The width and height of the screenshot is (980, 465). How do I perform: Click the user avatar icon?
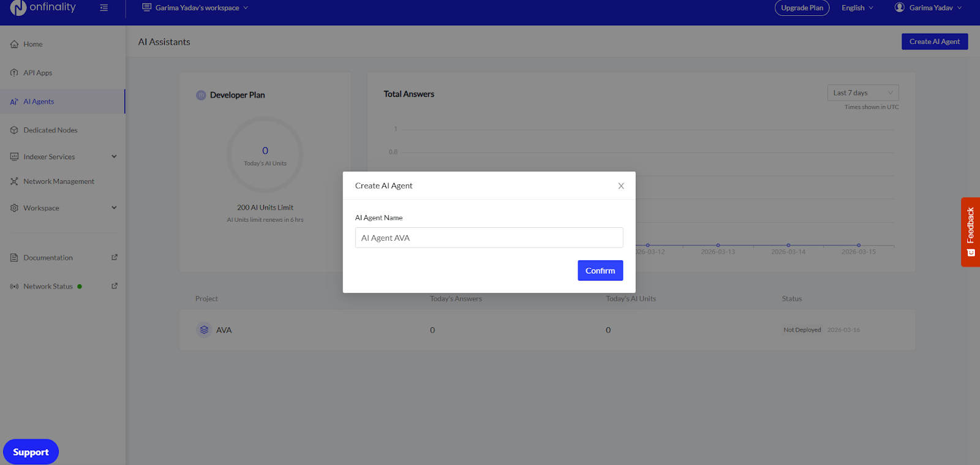(x=900, y=7)
